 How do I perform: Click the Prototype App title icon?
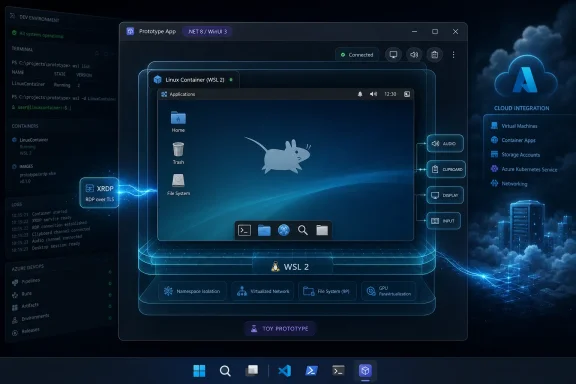pyautogui.click(x=130, y=31)
